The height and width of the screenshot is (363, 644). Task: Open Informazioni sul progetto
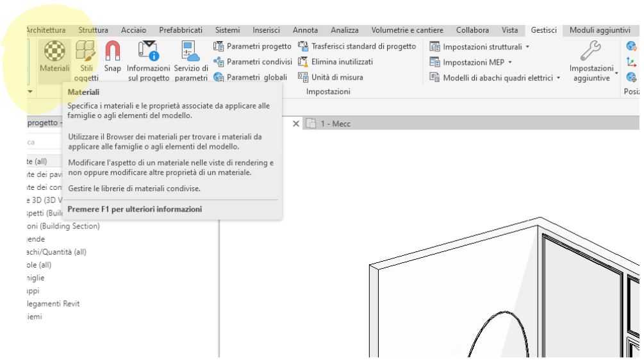tap(148, 62)
